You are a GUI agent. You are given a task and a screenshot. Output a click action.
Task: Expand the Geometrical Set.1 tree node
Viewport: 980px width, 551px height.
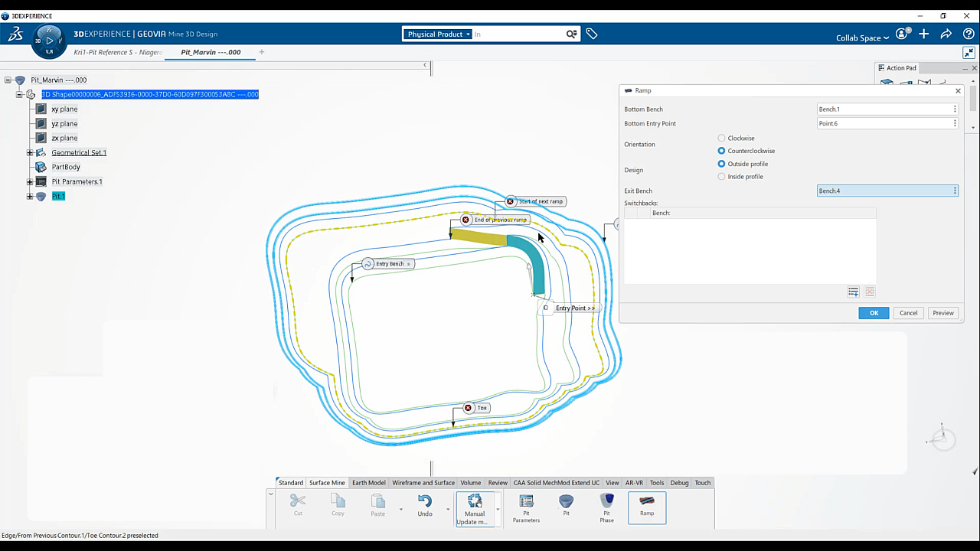tap(30, 153)
